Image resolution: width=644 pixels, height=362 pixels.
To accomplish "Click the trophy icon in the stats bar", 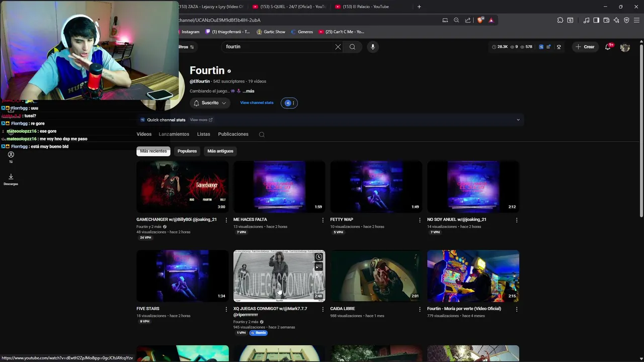I will point(558,47).
